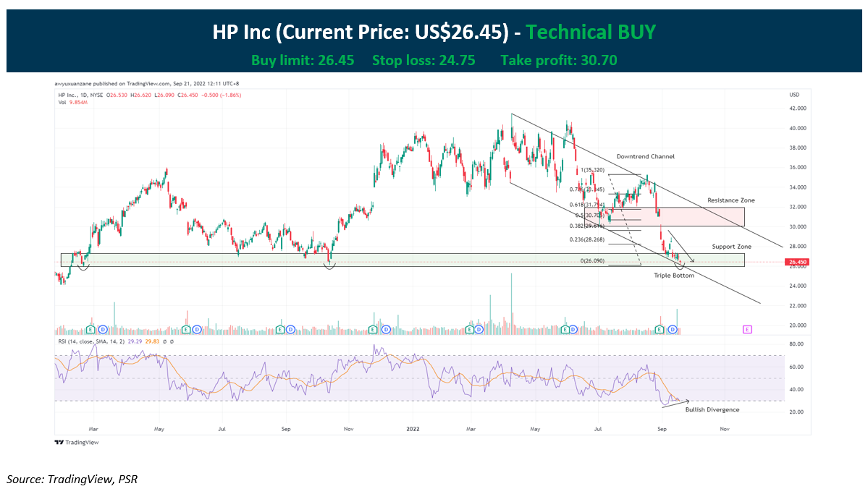Image resolution: width=868 pixels, height=494 pixels.
Task: Select the dividend D marker just after the 2021 Sep label
Action: click(290, 330)
